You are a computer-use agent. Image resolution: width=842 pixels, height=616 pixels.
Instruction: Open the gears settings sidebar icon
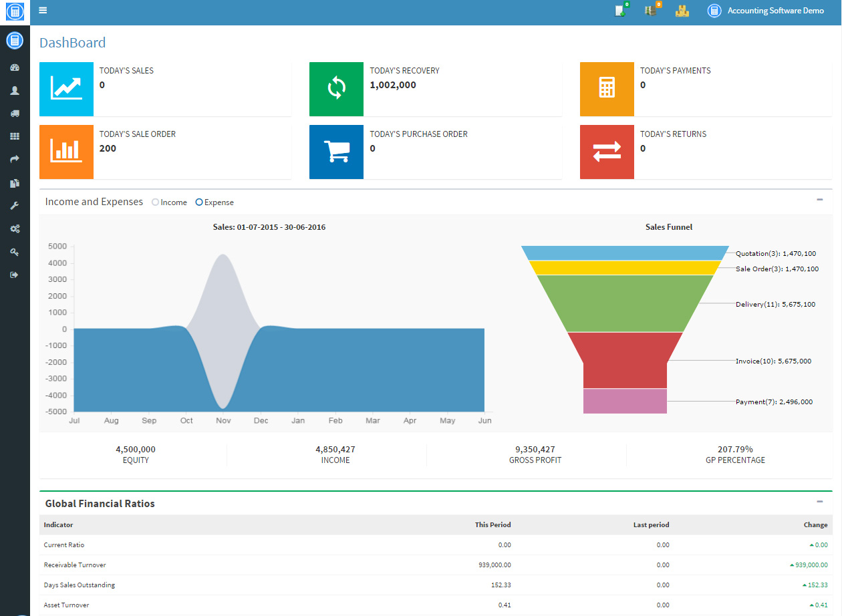tap(15, 228)
